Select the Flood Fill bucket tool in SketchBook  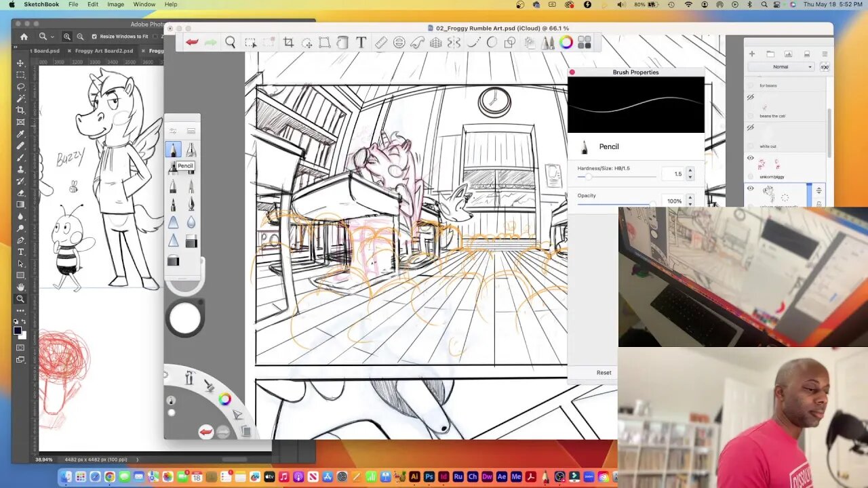point(342,43)
